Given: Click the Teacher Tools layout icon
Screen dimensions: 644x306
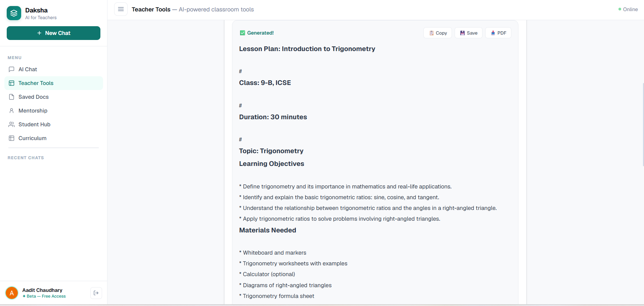Looking at the screenshot, I should pyautogui.click(x=11, y=83).
